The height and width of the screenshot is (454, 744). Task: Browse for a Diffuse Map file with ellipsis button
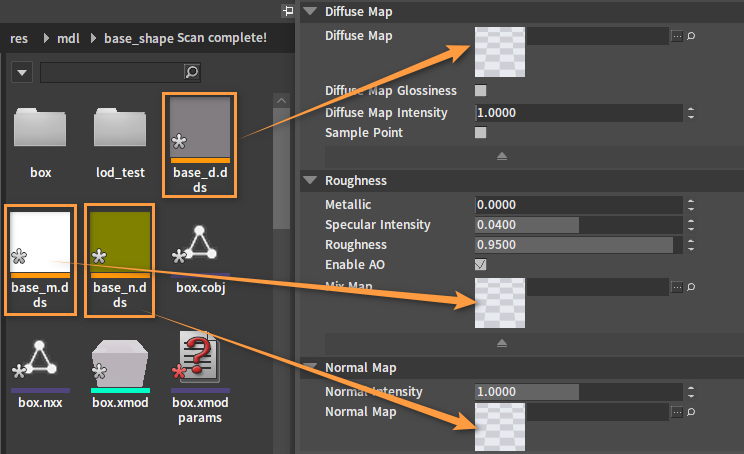point(677,36)
